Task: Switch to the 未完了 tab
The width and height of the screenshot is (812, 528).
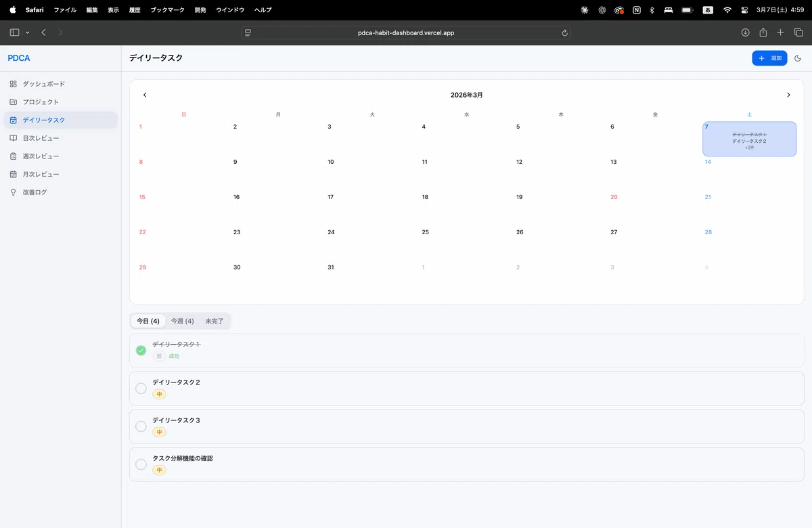Action: 215,321
